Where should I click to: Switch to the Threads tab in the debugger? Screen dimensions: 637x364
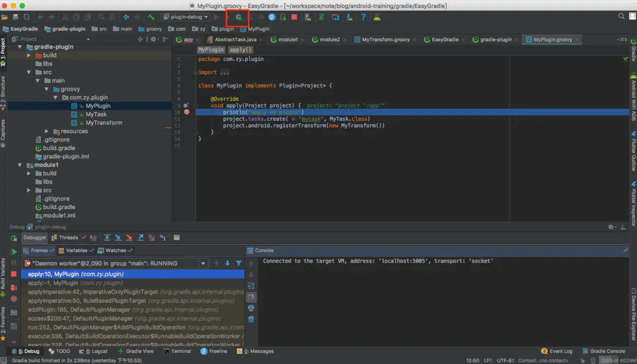[69, 238]
